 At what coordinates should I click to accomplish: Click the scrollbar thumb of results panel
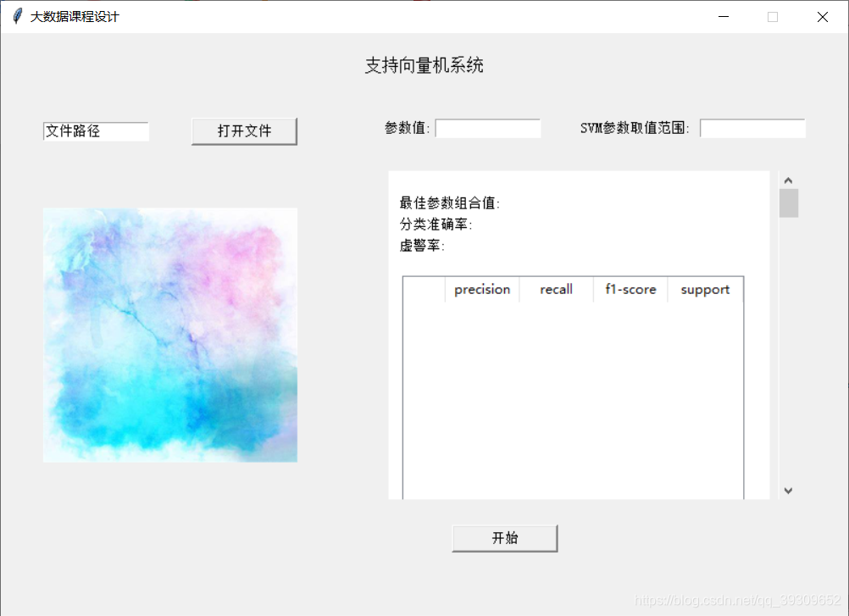click(x=788, y=203)
